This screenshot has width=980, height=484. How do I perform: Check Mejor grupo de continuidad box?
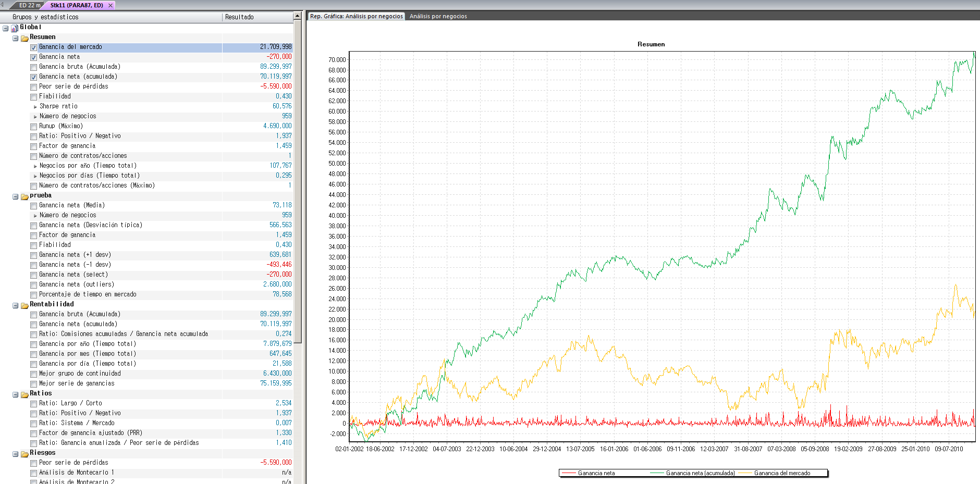point(33,374)
